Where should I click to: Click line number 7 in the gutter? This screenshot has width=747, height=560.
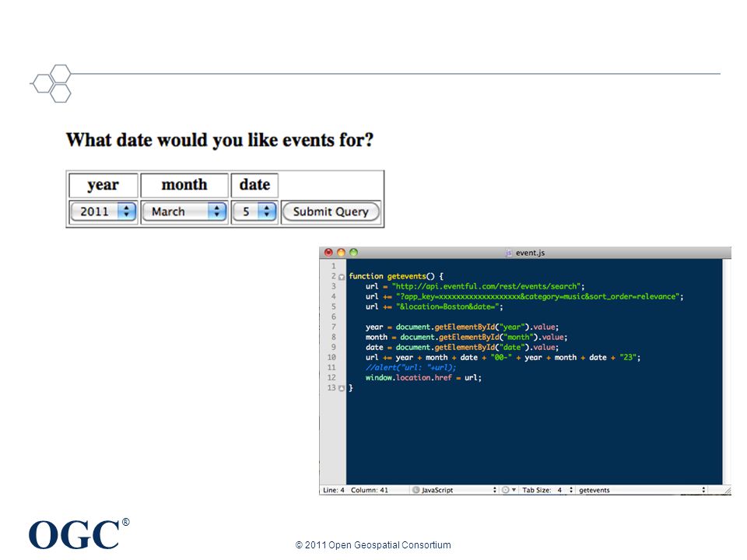334,327
